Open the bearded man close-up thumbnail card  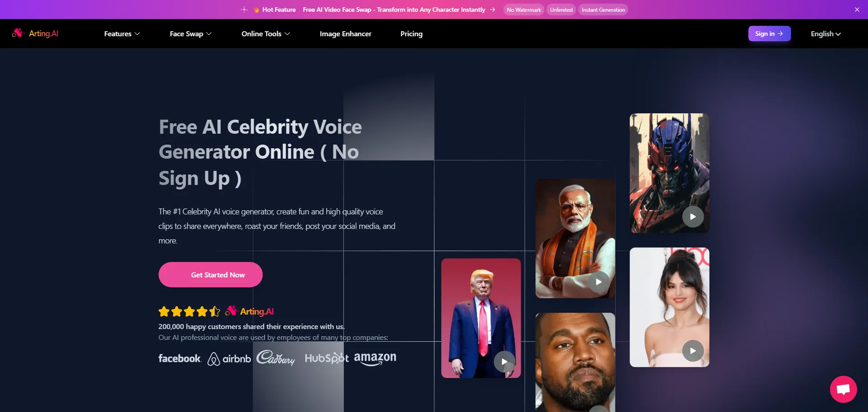tap(575, 362)
